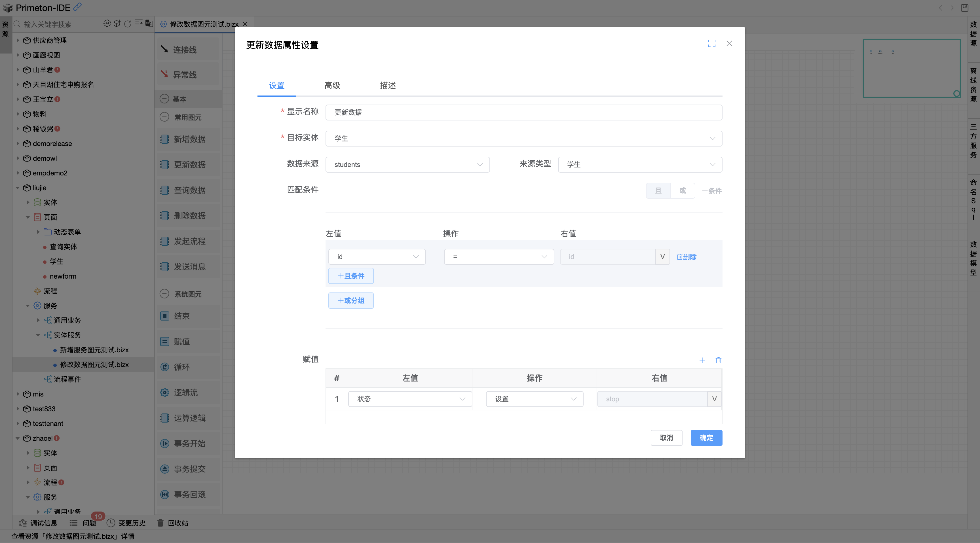The height and width of the screenshot is (543, 980).
Task: Collapse the 实体服务 tree node
Action: [x=38, y=335]
